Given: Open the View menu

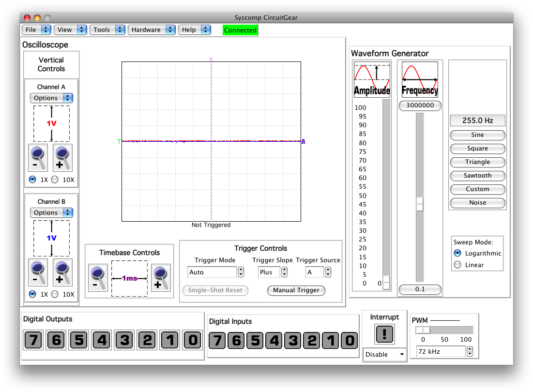Looking at the screenshot, I should click(x=70, y=30).
